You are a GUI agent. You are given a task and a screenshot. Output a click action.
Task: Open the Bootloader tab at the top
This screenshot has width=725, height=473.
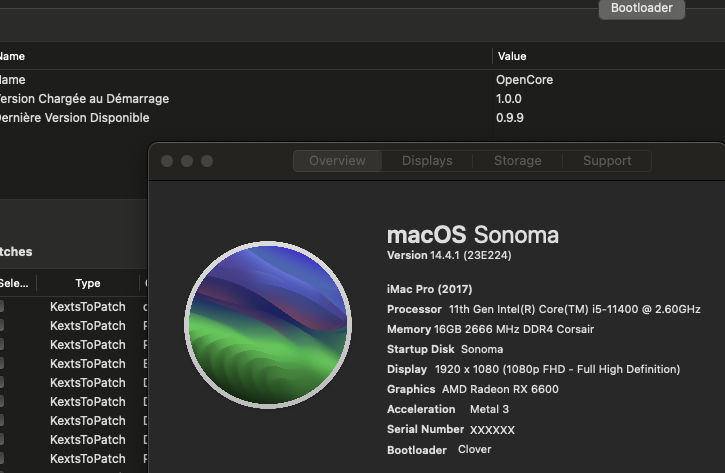641,8
